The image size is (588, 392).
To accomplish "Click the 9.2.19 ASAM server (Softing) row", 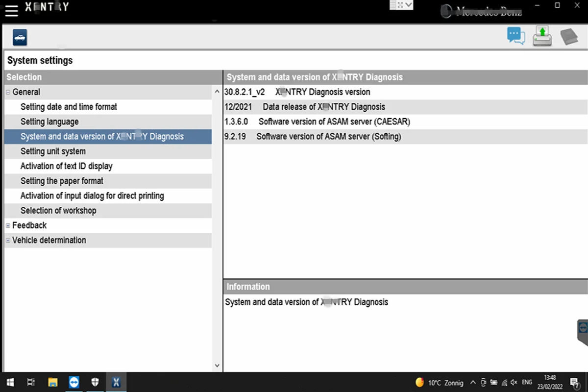I will [406, 137].
